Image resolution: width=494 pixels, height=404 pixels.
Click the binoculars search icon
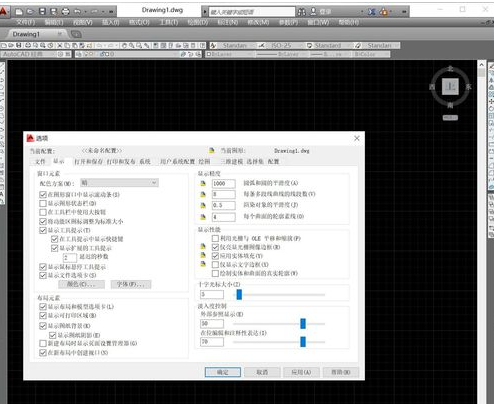click(301, 12)
